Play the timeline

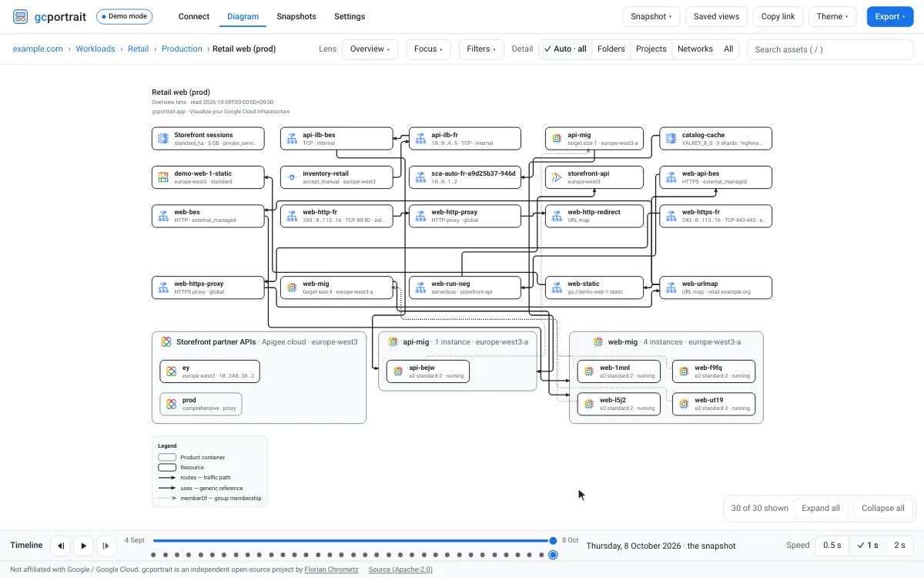[83, 545]
